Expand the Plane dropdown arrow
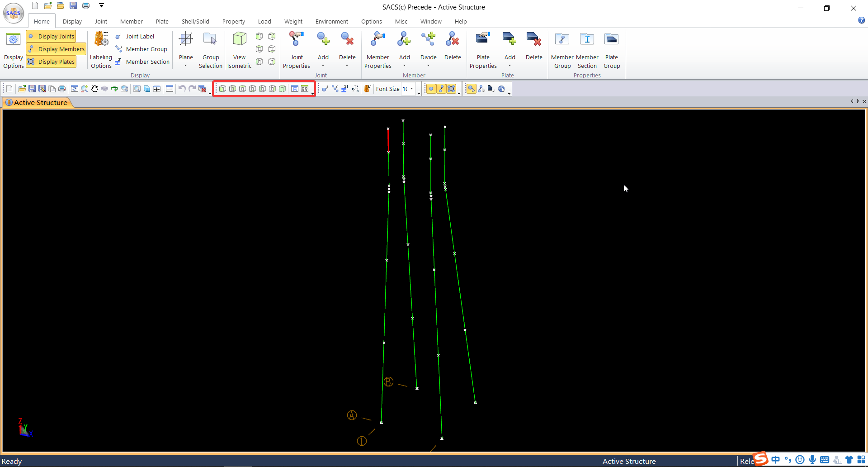 tap(185, 66)
